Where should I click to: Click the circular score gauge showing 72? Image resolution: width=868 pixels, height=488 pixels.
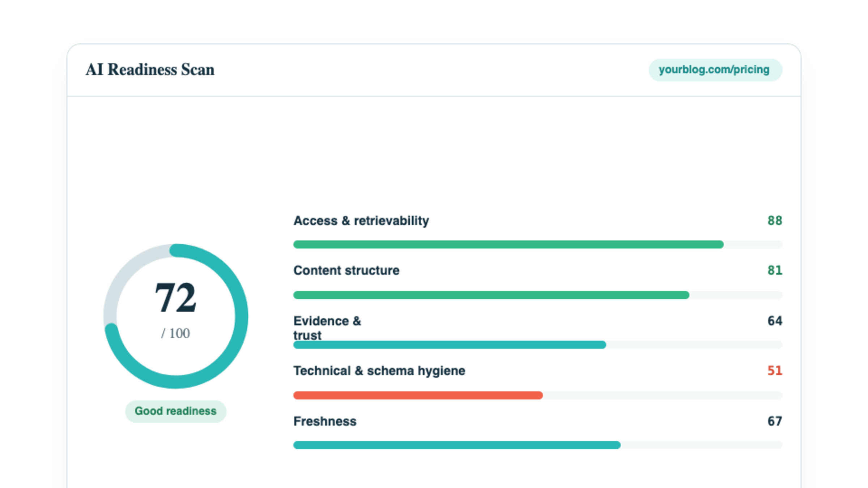(176, 316)
